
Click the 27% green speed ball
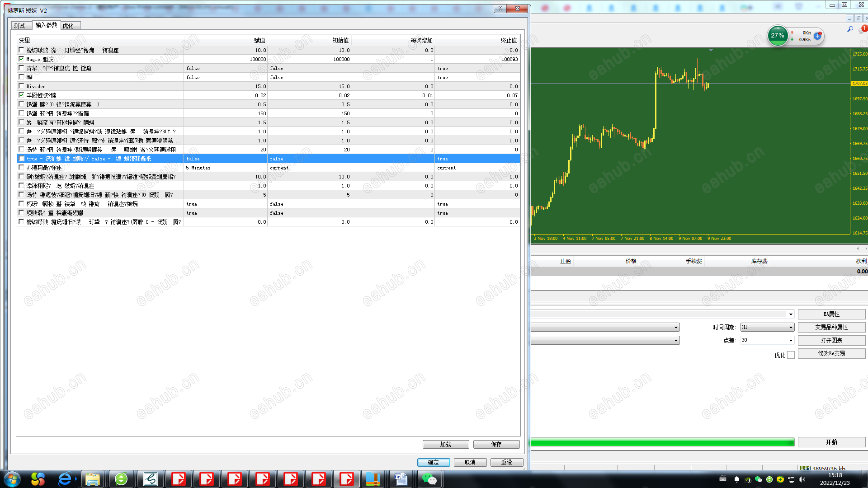pyautogui.click(x=778, y=36)
